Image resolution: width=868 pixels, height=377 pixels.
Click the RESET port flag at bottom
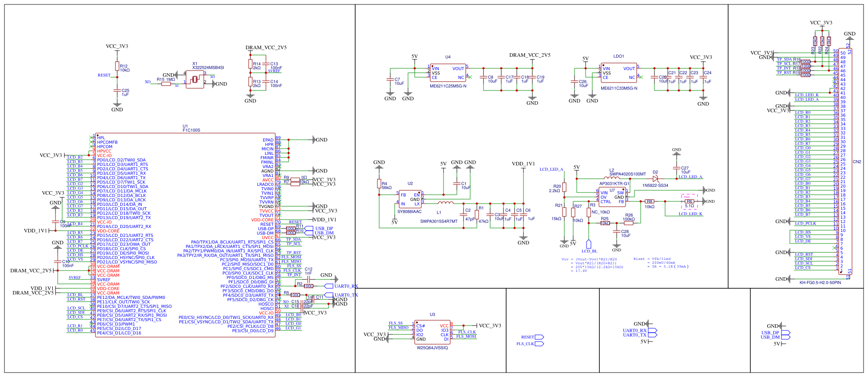(x=539, y=337)
